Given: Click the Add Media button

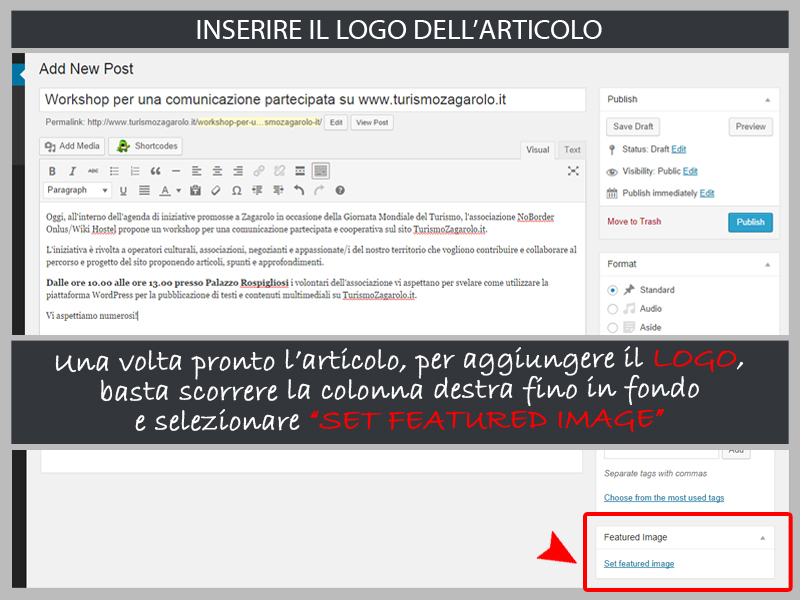Looking at the screenshot, I should pos(72,146).
